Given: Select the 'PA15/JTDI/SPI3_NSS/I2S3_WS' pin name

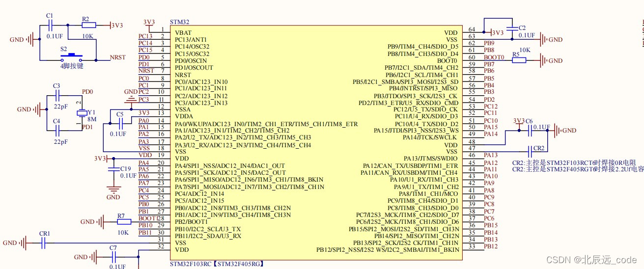Looking at the screenshot, I should coord(417,131).
